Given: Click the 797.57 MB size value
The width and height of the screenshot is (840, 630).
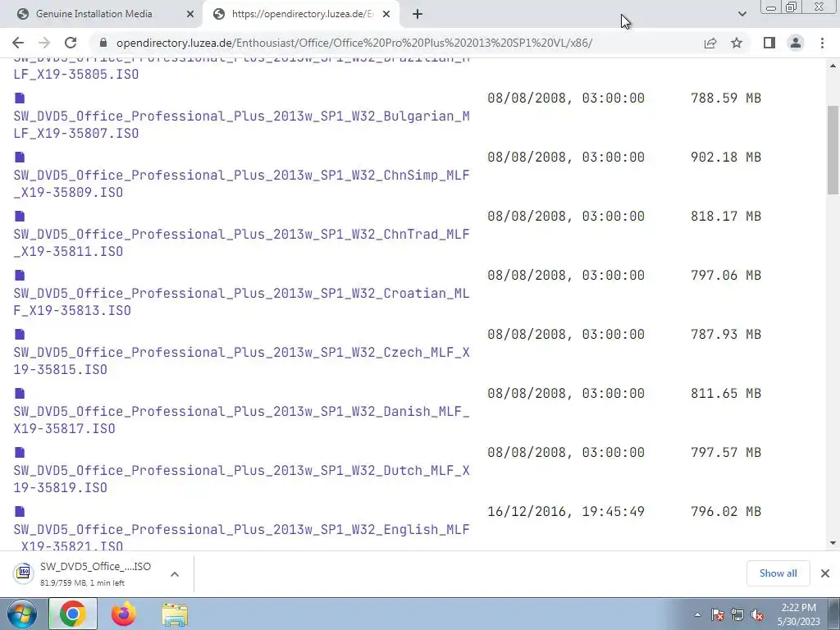Looking at the screenshot, I should coord(726,452).
